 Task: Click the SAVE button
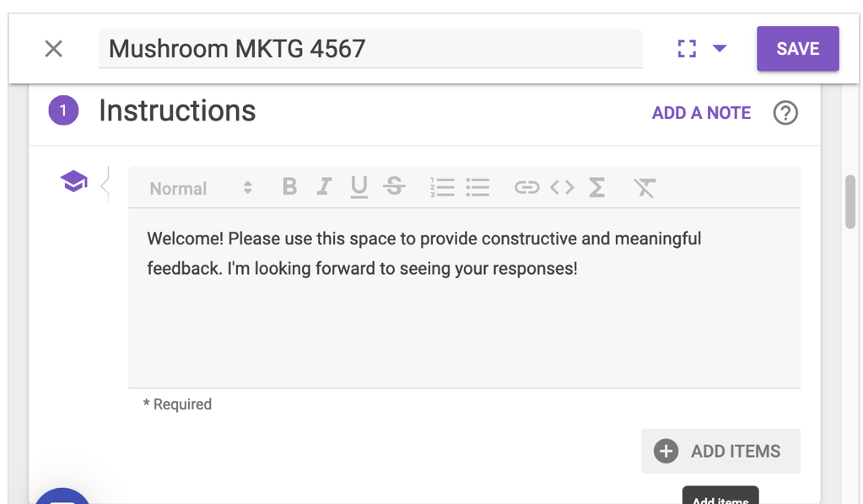tap(797, 48)
